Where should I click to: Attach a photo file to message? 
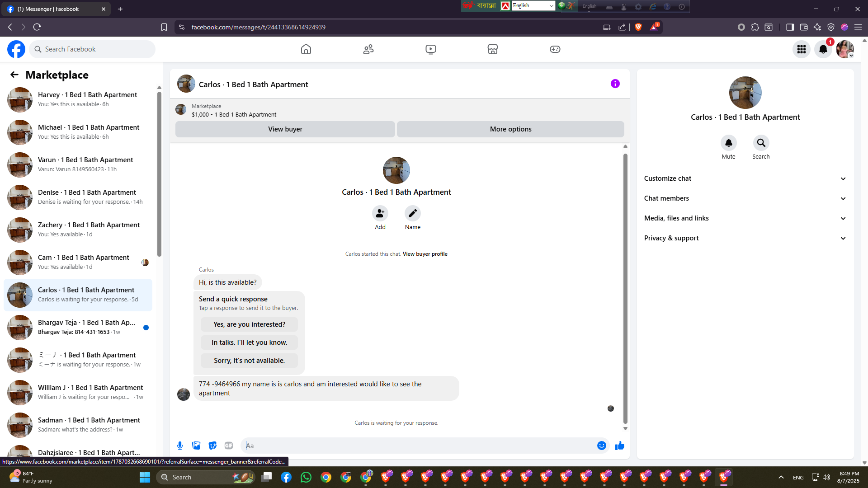click(x=196, y=446)
